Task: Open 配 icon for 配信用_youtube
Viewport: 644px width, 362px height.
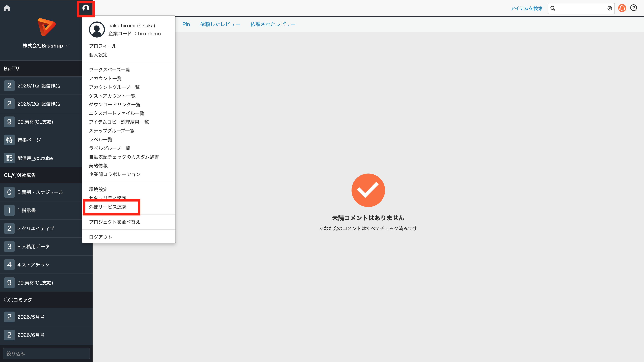Action: click(9, 158)
